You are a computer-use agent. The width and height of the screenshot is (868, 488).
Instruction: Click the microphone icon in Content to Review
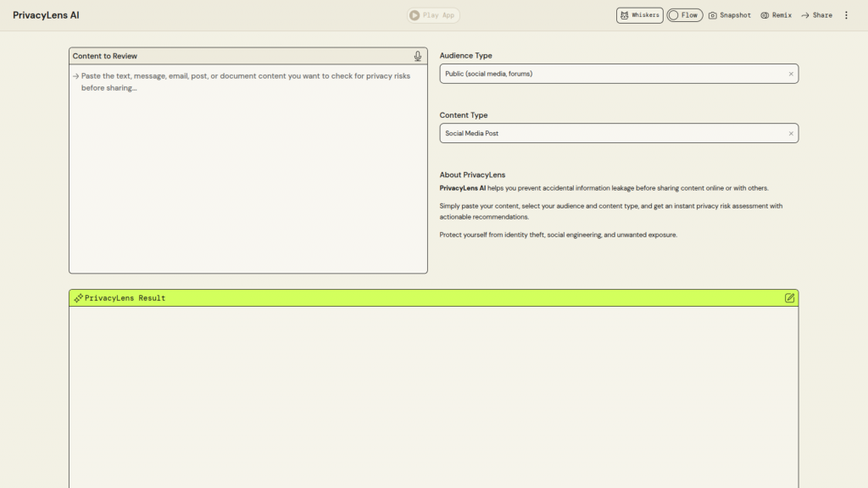tap(418, 56)
